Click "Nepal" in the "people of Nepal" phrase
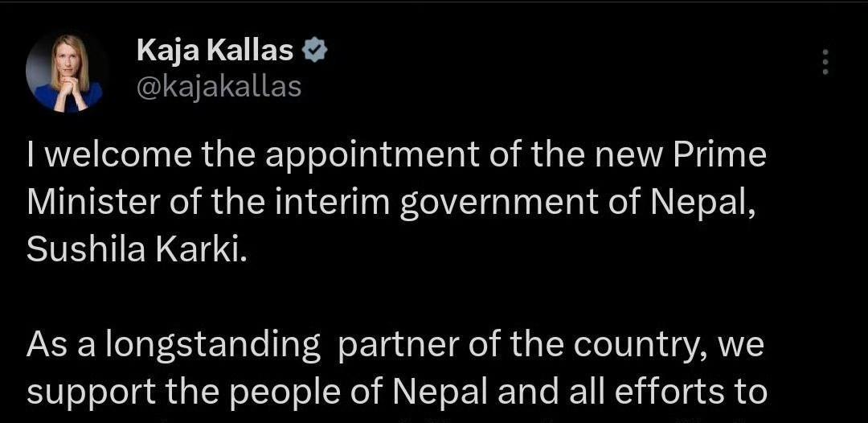Viewport: 868px width, 423px height. pos(440,392)
